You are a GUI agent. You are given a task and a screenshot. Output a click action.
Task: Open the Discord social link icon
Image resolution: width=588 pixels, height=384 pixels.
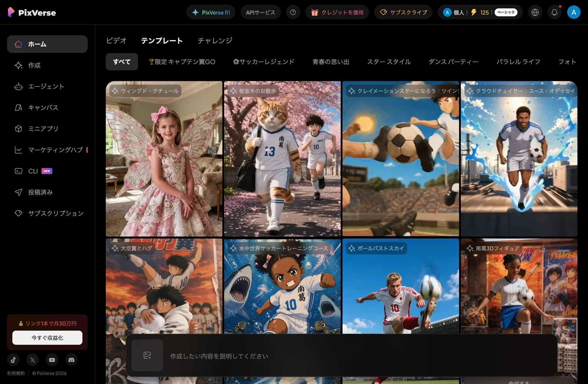pos(72,360)
